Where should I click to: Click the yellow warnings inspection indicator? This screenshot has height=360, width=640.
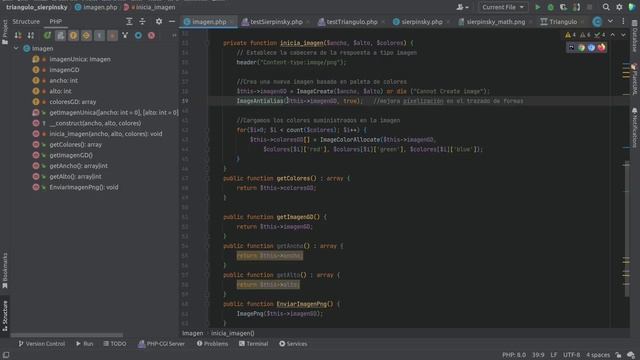[x=570, y=35]
